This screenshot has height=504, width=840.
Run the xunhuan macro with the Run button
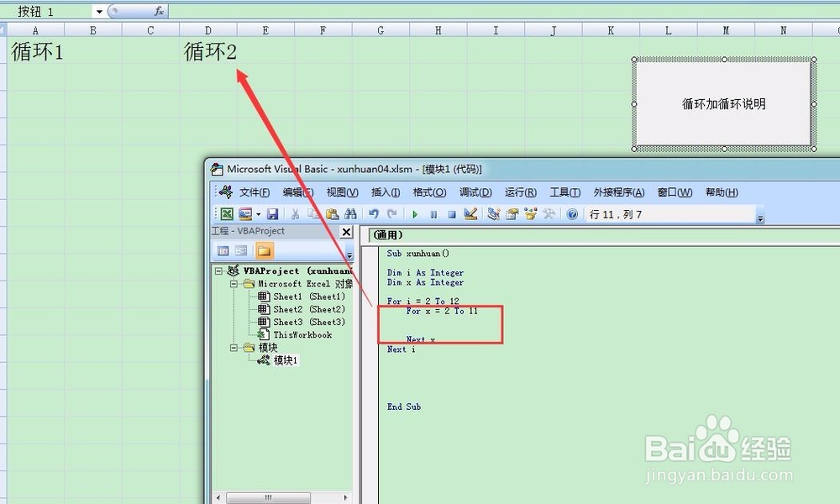(x=415, y=213)
